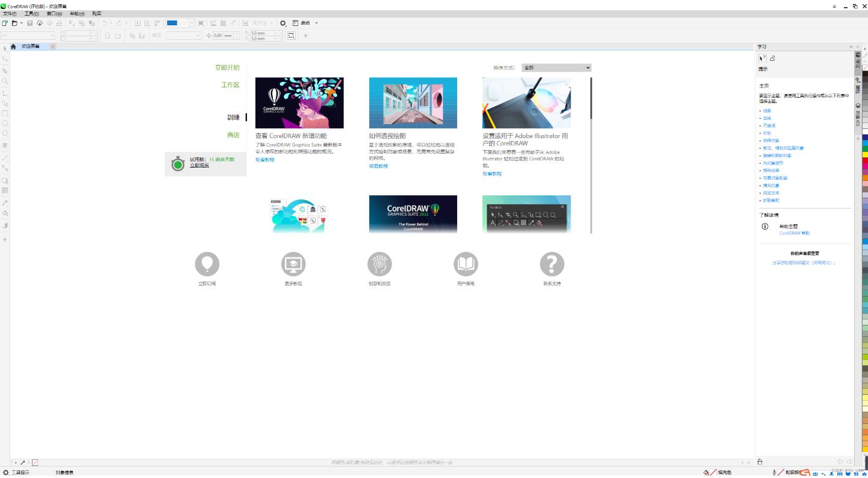Open the 用户指南 book icon
The height and width of the screenshot is (478, 868).
[x=466, y=264]
